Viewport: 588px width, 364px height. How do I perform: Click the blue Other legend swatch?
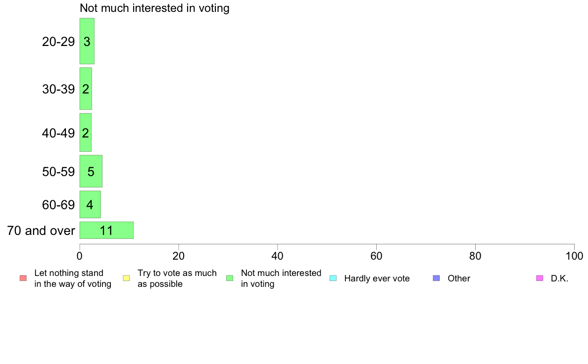(x=437, y=278)
